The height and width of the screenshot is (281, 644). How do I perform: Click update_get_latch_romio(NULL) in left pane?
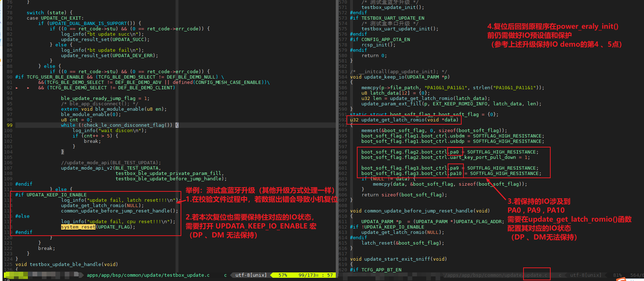(x=102, y=205)
